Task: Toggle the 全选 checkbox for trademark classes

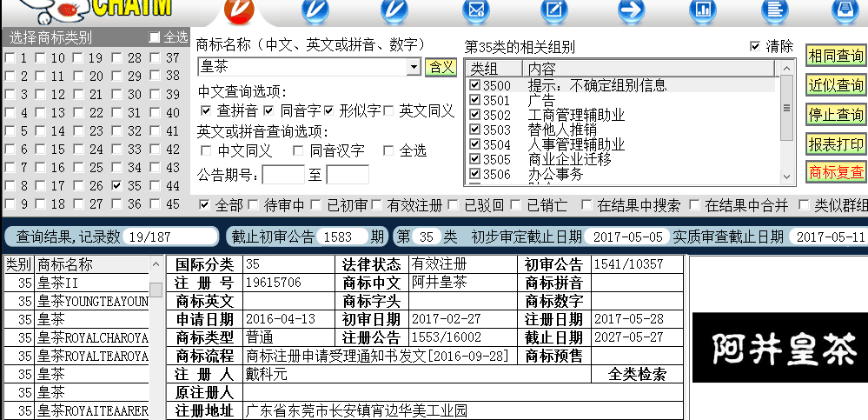Action: [x=155, y=37]
